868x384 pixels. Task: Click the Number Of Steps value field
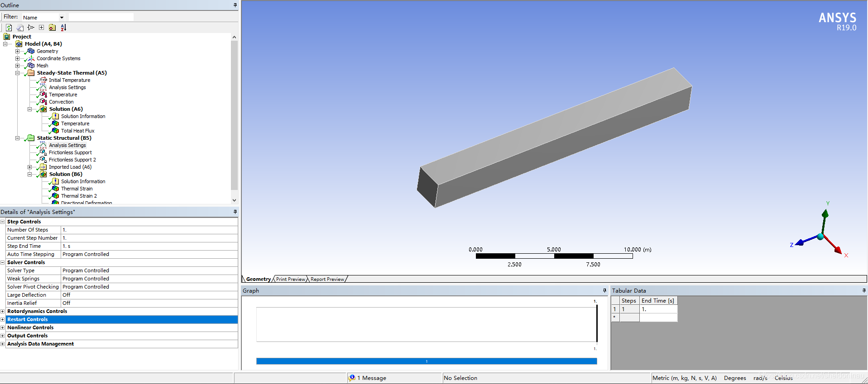[x=149, y=230]
